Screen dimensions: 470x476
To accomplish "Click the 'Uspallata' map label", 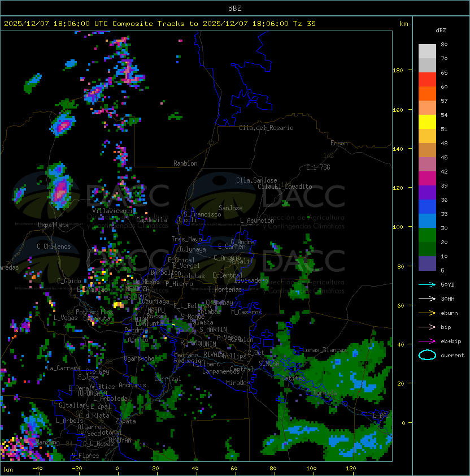I will [54, 225].
